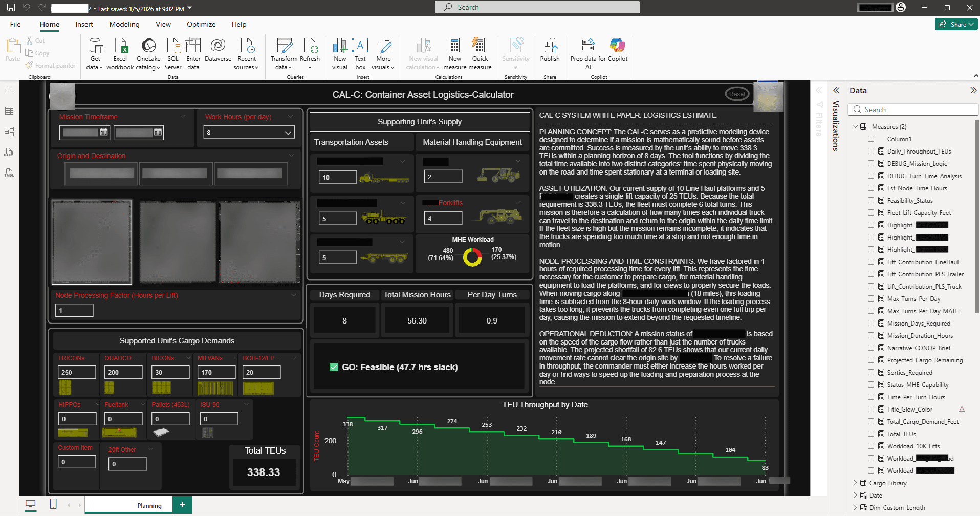Type in the Data pane search box
This screenshot has width=980, height=516.
916,109
